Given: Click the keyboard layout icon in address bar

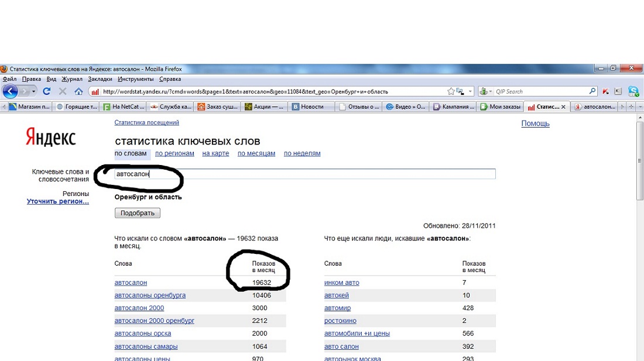Looking at the screenshot, I should coord(460,91).
